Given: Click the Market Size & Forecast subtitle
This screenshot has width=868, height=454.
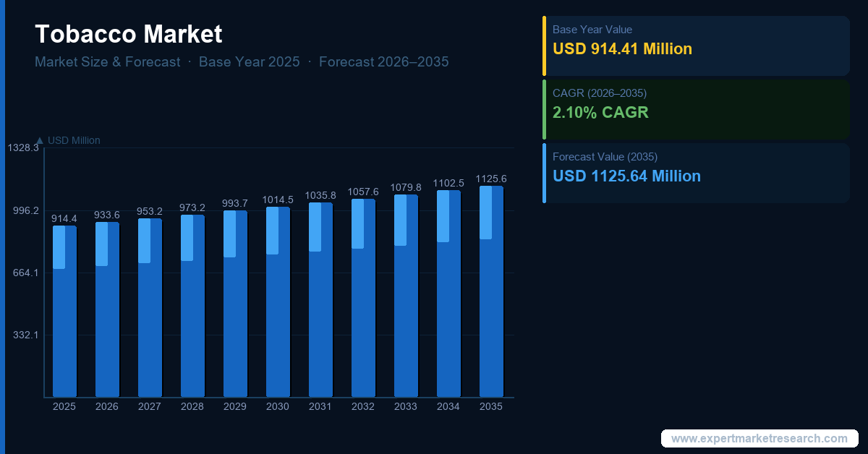Looking at the screenshot, I should point(108,61).
